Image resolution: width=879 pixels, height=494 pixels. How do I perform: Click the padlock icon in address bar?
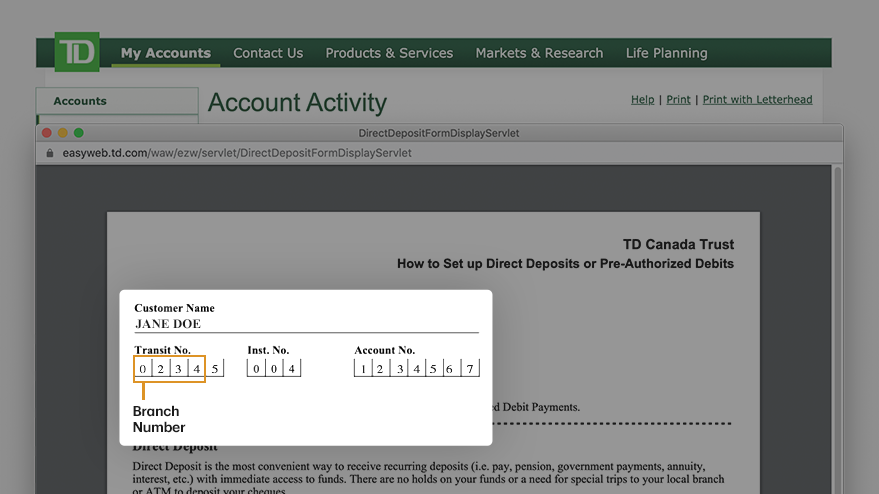(x=50, y=153)
